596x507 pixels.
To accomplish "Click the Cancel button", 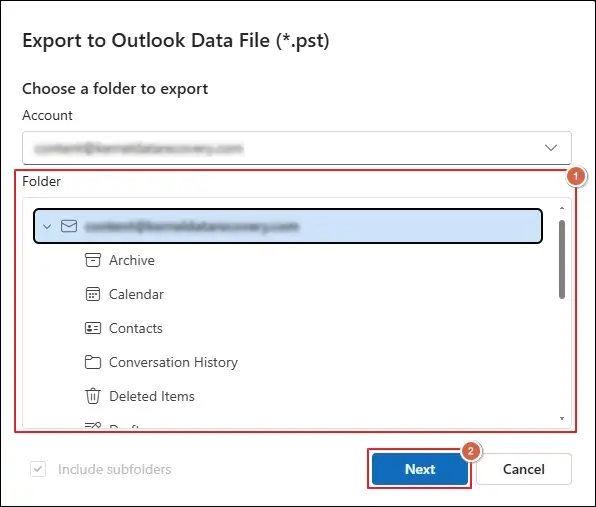I will coord(524,469).
